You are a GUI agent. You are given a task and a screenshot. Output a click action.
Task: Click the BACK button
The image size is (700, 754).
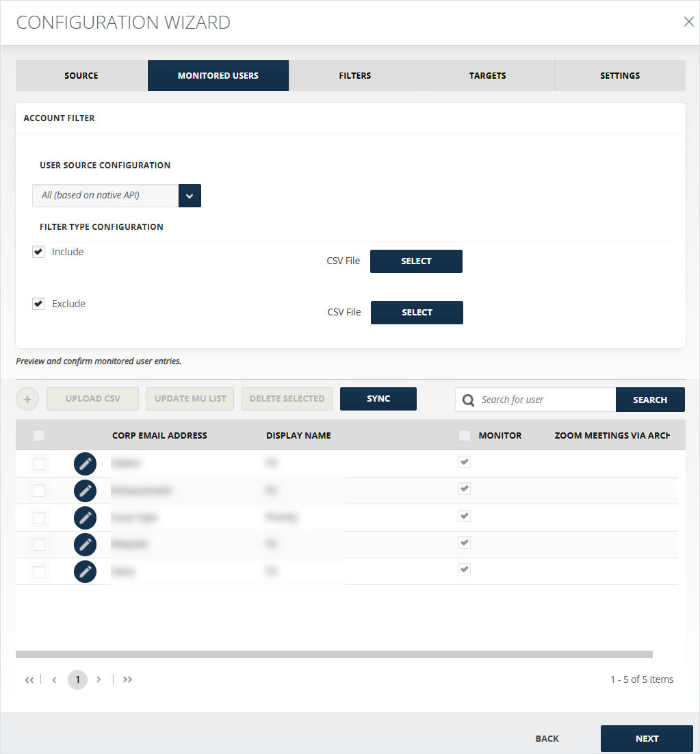click(x=547, y=738)
